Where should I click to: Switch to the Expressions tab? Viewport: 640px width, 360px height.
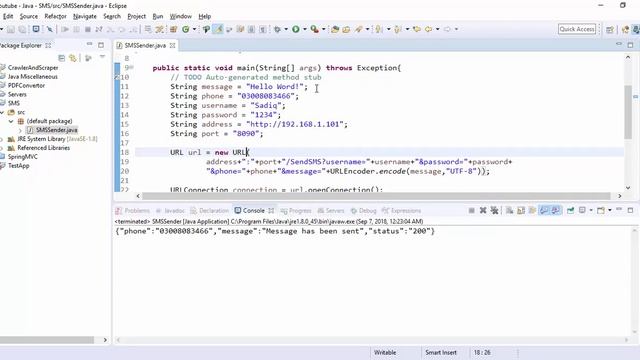coord(401,211)
